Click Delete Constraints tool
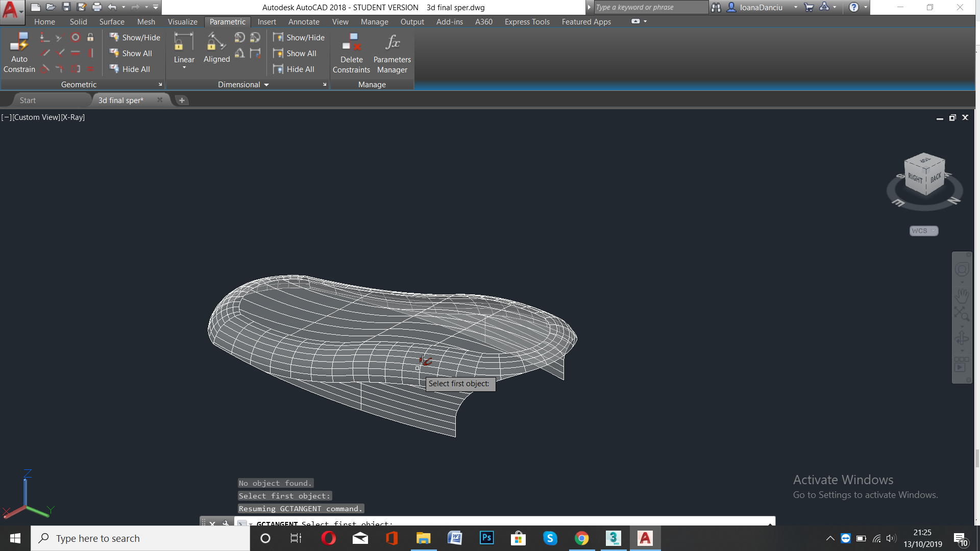 [x=351, y=54]
